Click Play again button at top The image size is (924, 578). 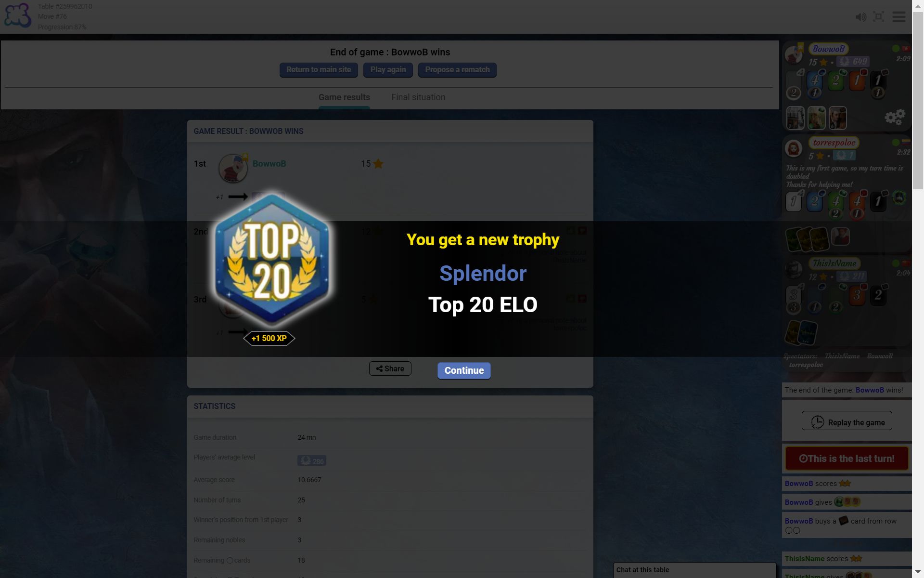click(x=388, y=69)
